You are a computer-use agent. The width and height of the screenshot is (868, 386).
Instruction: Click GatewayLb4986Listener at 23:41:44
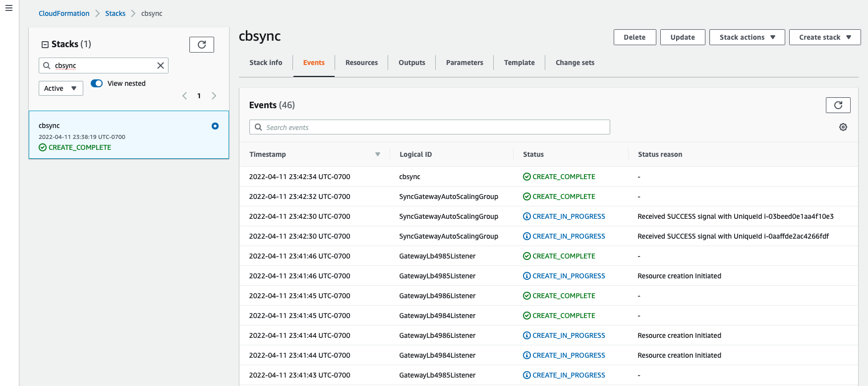point(437,335)
